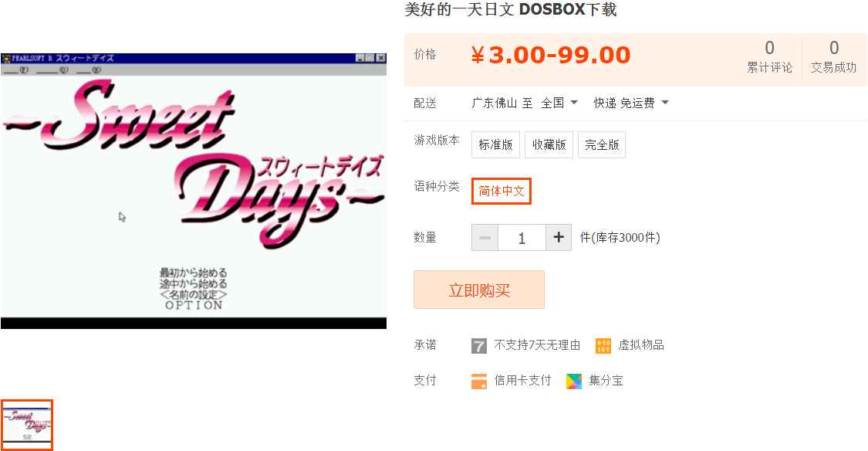868x451 pixels.
Task: Select the Sweet Days product thumbnail
Action: (x=26, y=425)
